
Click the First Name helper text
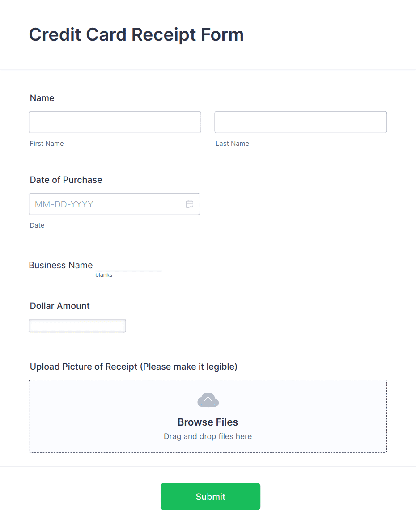coord(47,144)
